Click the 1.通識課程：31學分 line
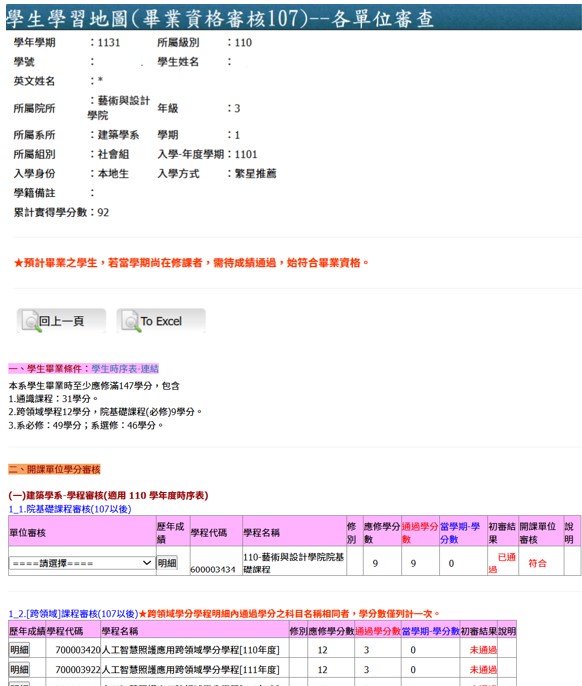The width and height of the screenshot is (582, 686). click(53, 399)
